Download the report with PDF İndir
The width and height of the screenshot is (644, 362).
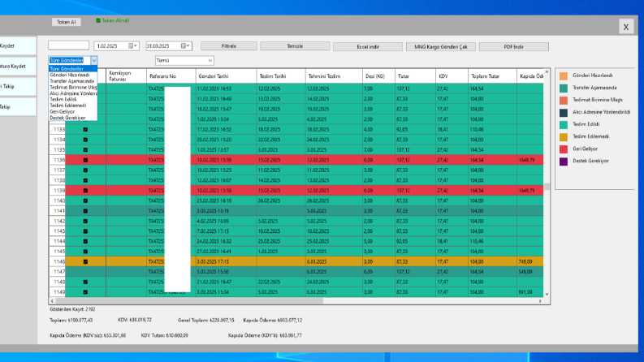coord(513,47)
